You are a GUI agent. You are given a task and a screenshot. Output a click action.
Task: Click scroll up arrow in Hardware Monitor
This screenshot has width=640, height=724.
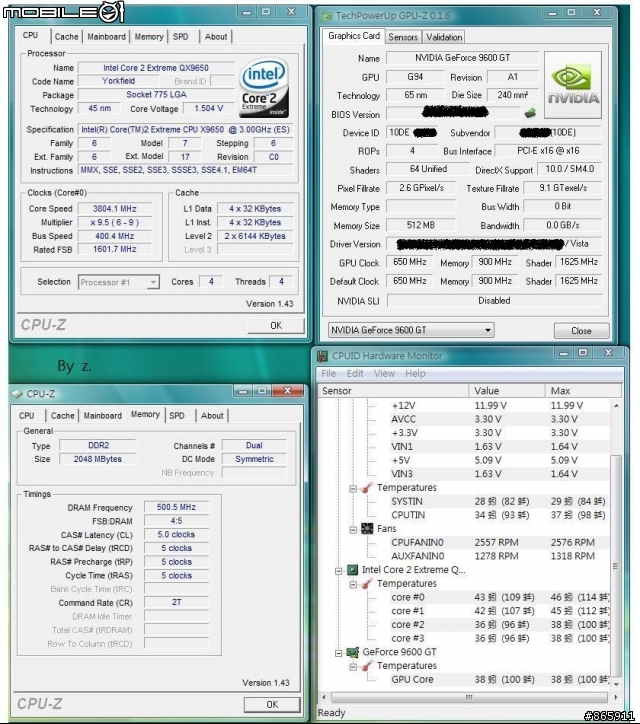(616, 405)
